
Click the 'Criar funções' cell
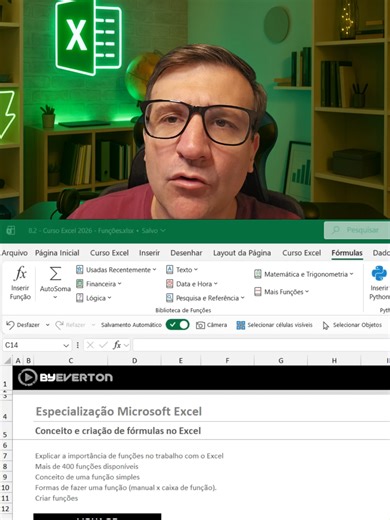[x=56, y=498]
